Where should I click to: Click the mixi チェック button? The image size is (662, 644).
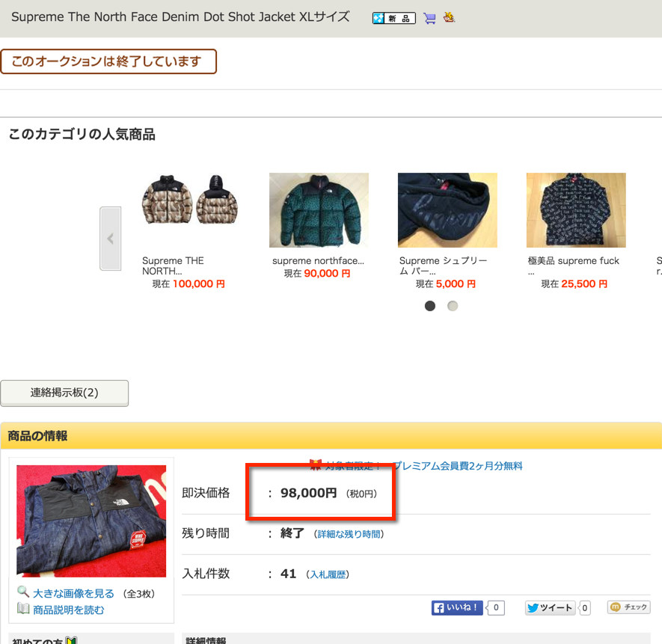click(628, 607)
